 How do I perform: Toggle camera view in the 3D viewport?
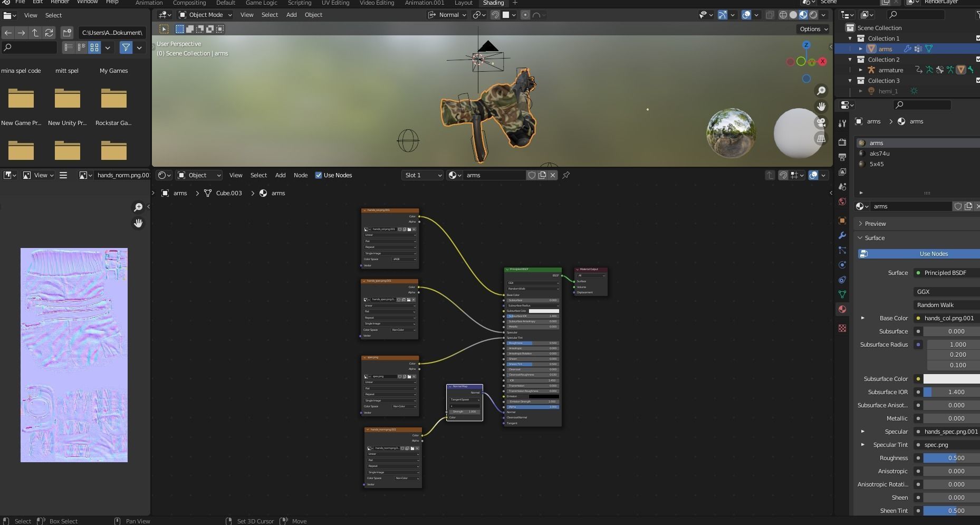point(821,122)
